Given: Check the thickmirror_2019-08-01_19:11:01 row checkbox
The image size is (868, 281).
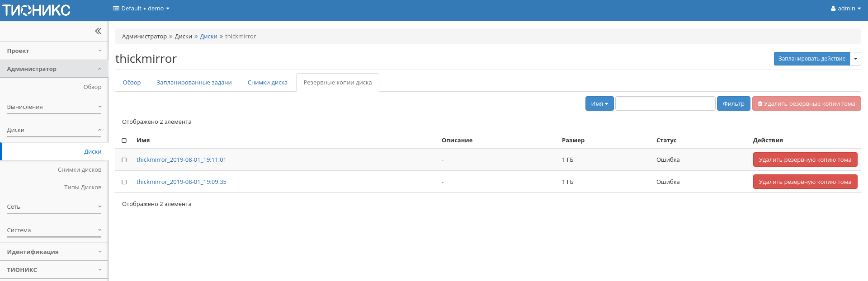Looking at the screenshot, I should coord(124,160).
